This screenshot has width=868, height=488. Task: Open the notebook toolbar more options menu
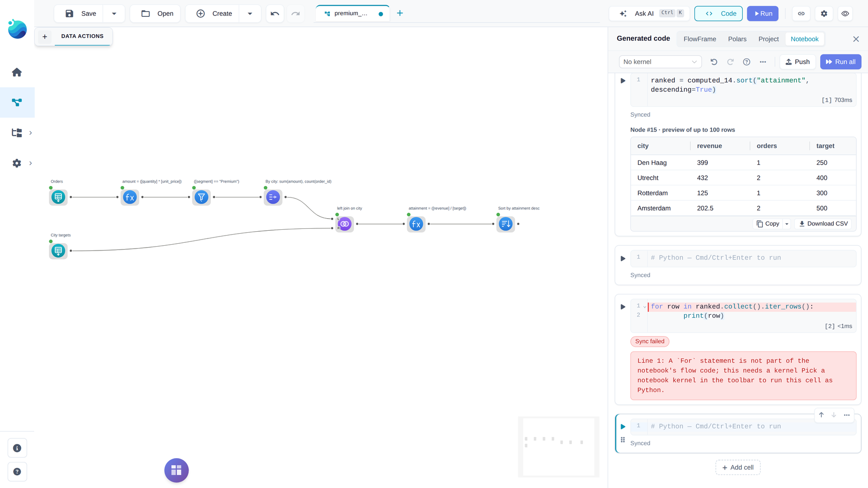(763, 62)
